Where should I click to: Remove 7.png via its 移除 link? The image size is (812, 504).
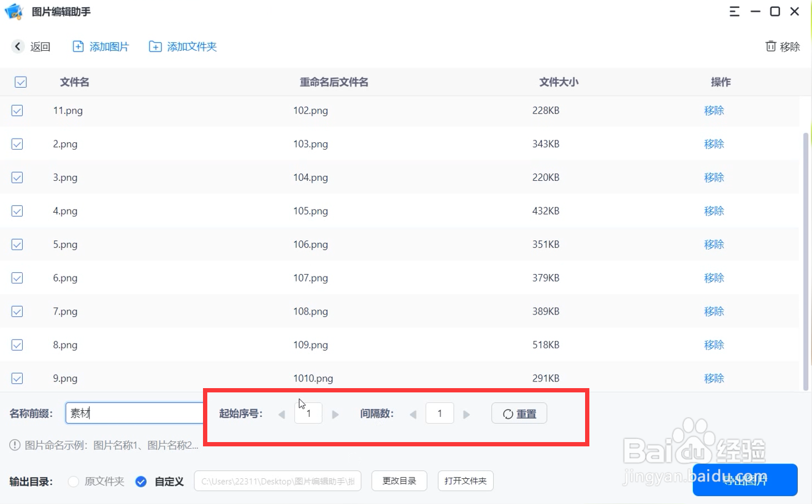(x=714, y=311)
